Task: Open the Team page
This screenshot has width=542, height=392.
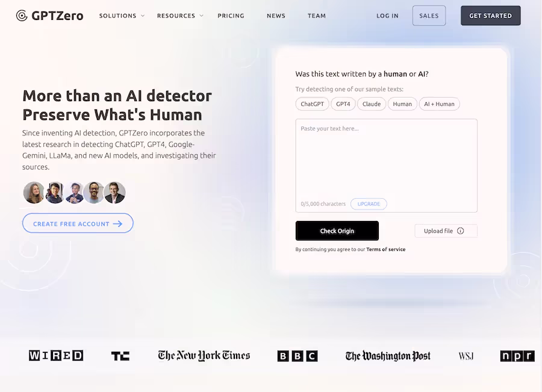Action: point(317,16)
